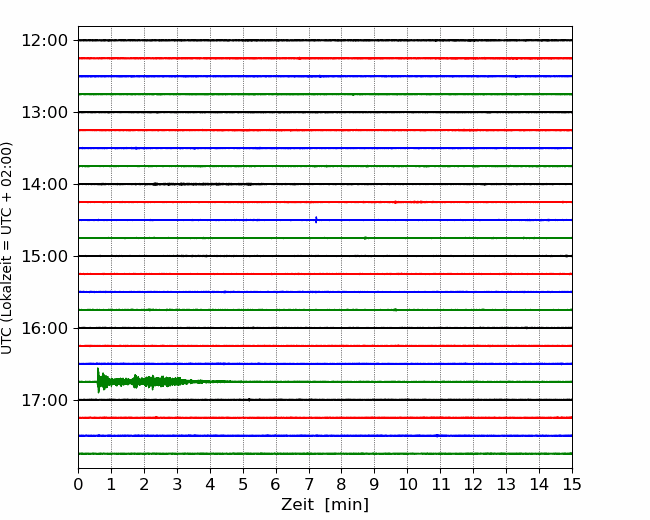Viewport: 650px width, 520px height.
Task: Click x-axis tick label 0
Action: [x=78, y=484]
